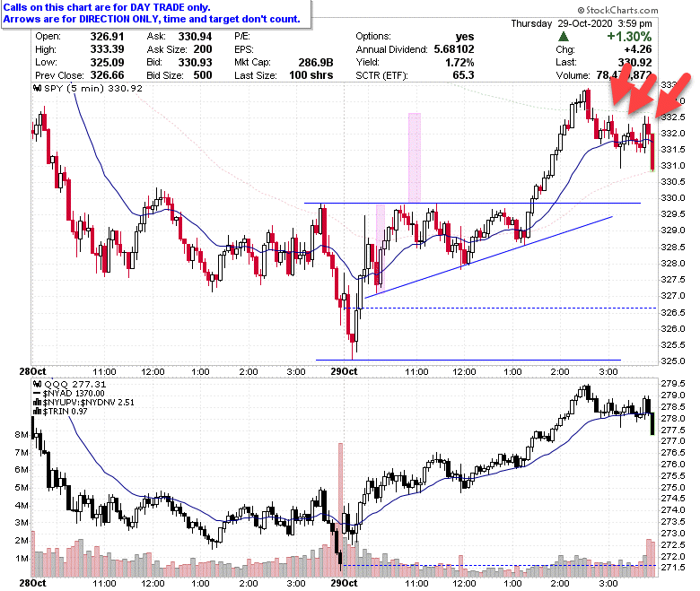Click the QQQ 277.31 legend label
The width and height of the screenshot is (700, 591).
click(x=75, y=385)
